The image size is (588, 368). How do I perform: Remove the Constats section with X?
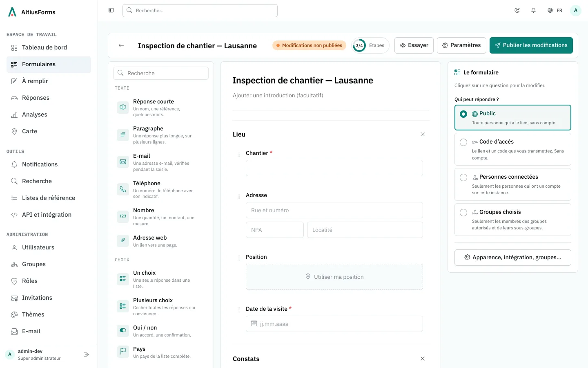click(423, 359)
